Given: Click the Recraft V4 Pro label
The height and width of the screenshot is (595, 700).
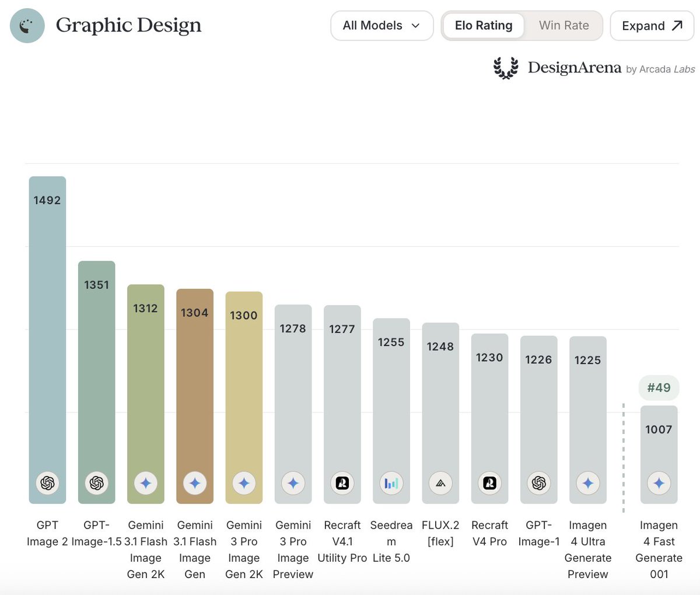Looking at the screenshot, I should (x=490, y=533).
